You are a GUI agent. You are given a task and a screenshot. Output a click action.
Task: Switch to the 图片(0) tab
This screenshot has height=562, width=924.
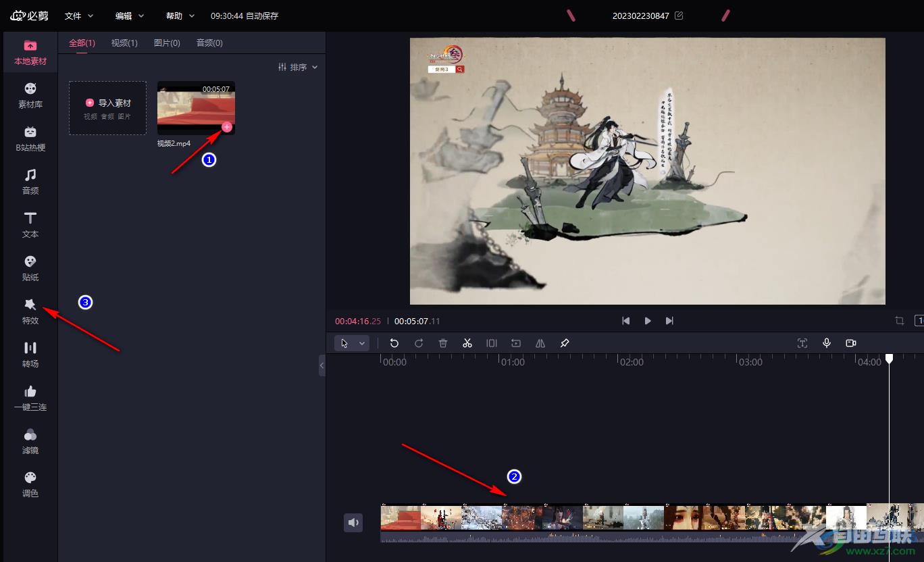click(x=167, y=43)
